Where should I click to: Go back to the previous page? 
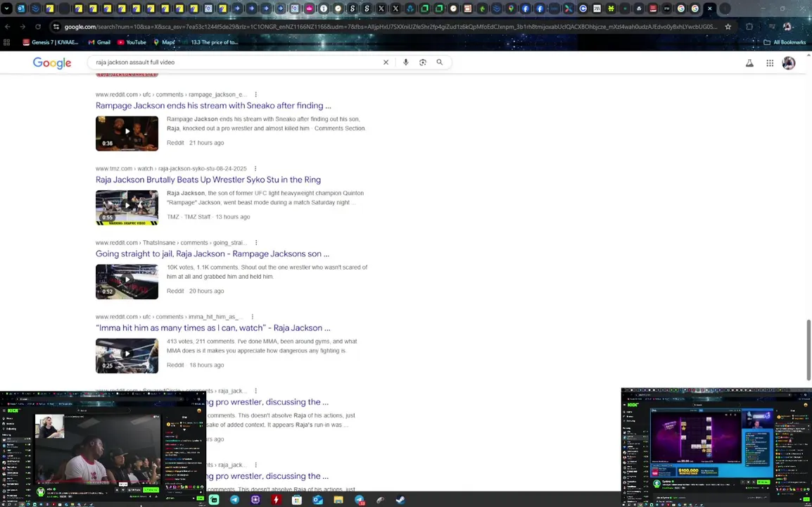tap(8, 27)
